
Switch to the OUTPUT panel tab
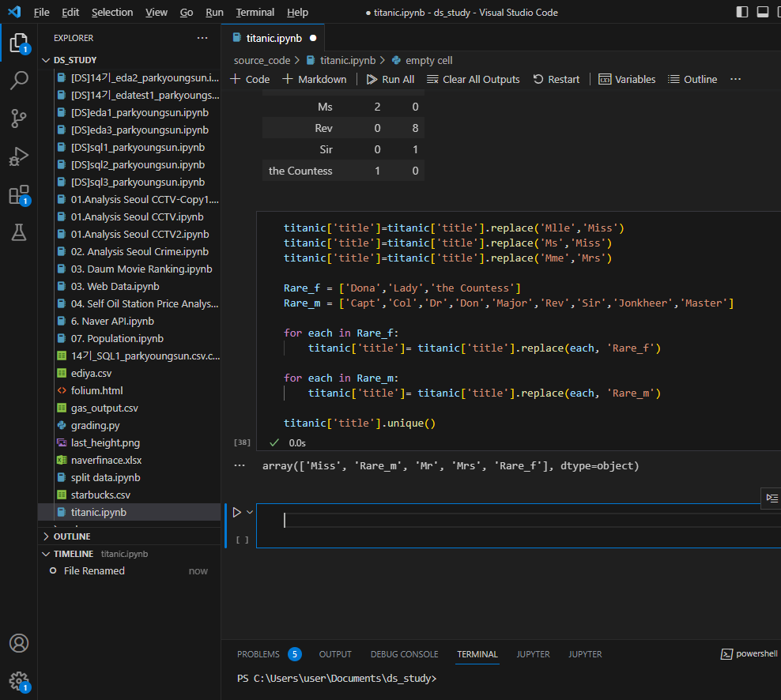pyautogui.click(x=335, y=654)
